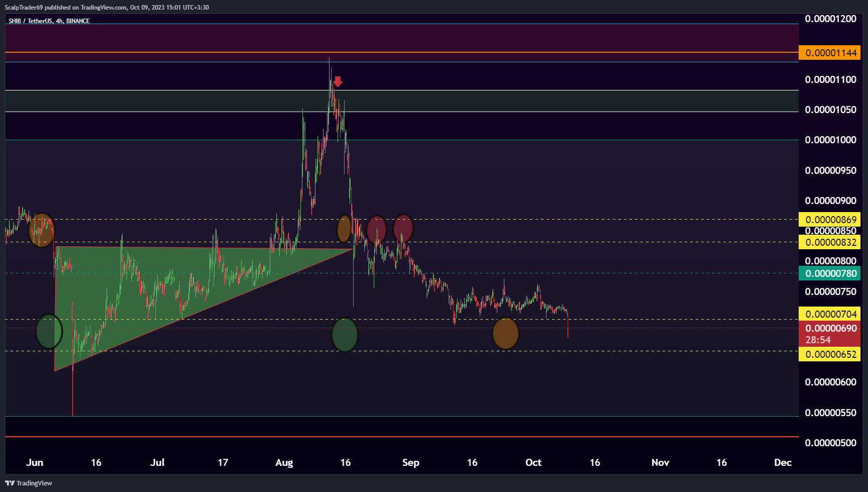The width and height of the screenshot is (868, 492).
Task: Select the red down arrow marker near the peak
Action: click(x=338, y=81)
